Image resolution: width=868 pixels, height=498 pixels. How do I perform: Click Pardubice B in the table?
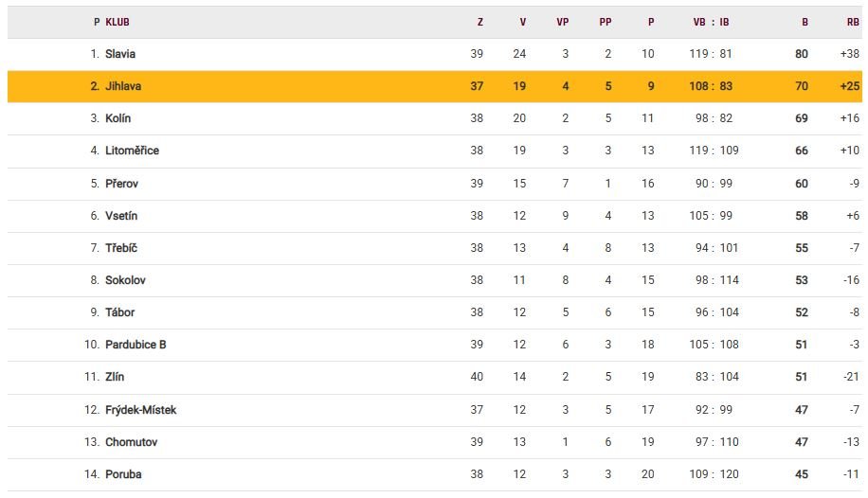click(x=136, y=345)
